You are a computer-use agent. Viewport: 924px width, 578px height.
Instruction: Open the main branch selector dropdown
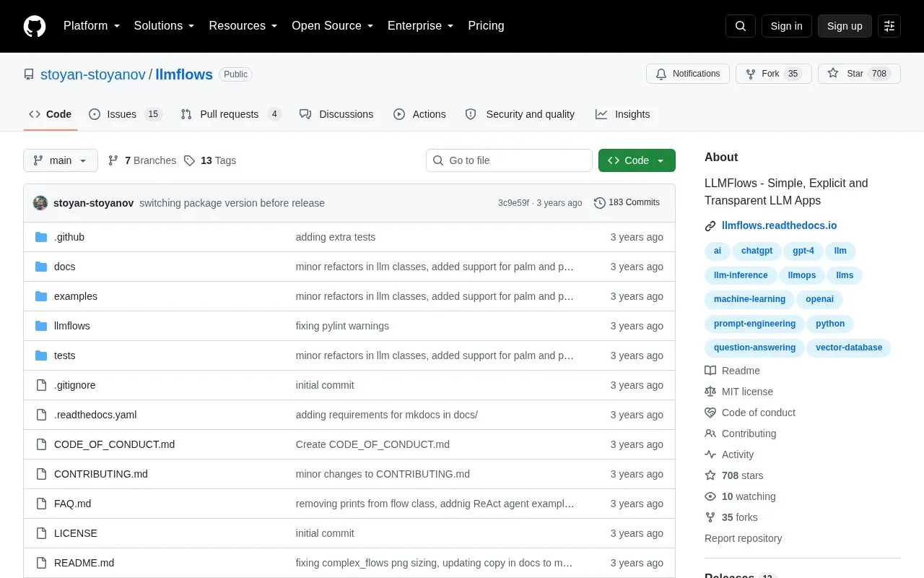61,160
